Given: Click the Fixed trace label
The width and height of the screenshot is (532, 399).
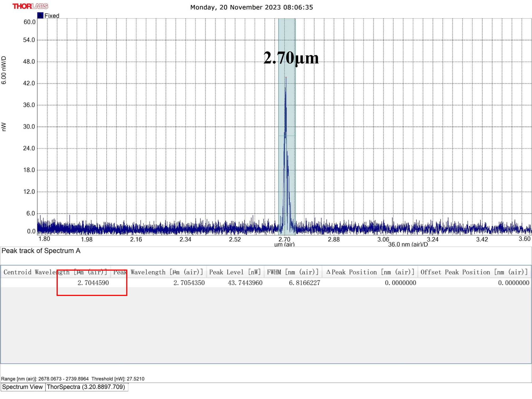Looking at the screenshot, I should [x=52, y=16].
